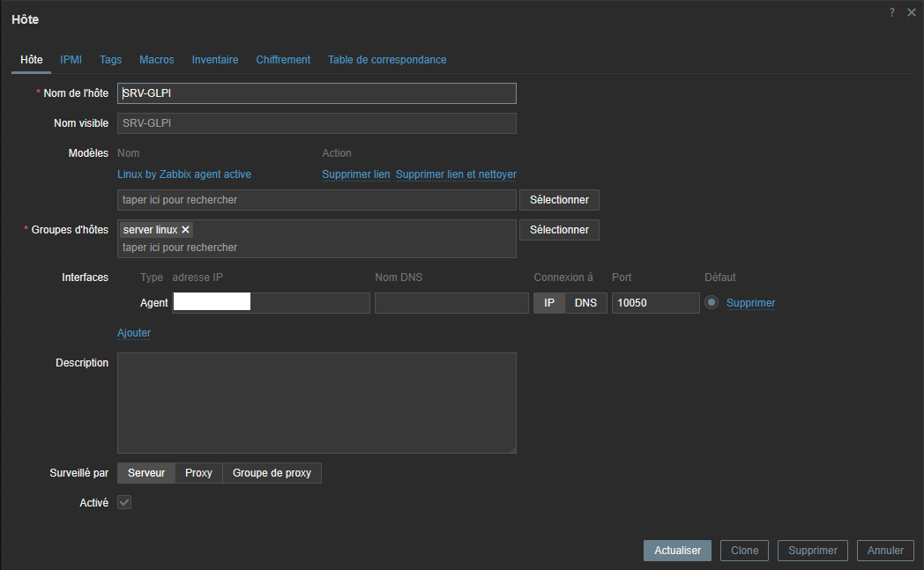Viewport: 924px width, 570px height.
Task: Focus the Nom visible field
Action: pyautogui.click(x=317, y=123)
